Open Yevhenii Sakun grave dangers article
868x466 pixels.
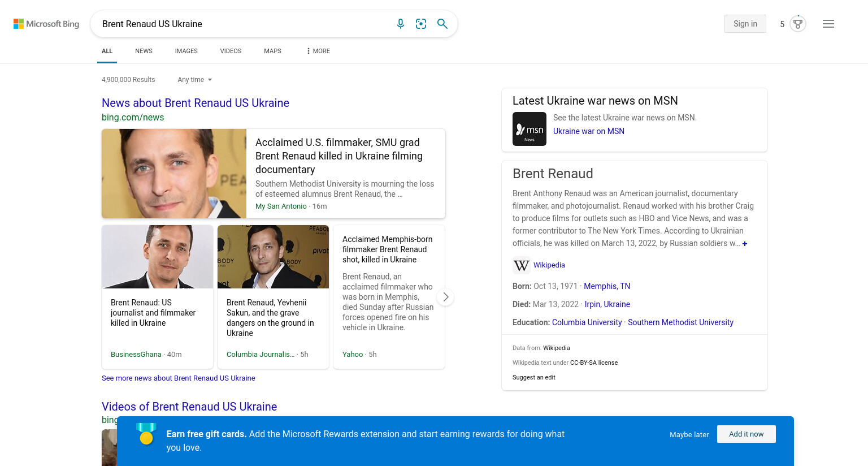(x=270, y=318)
